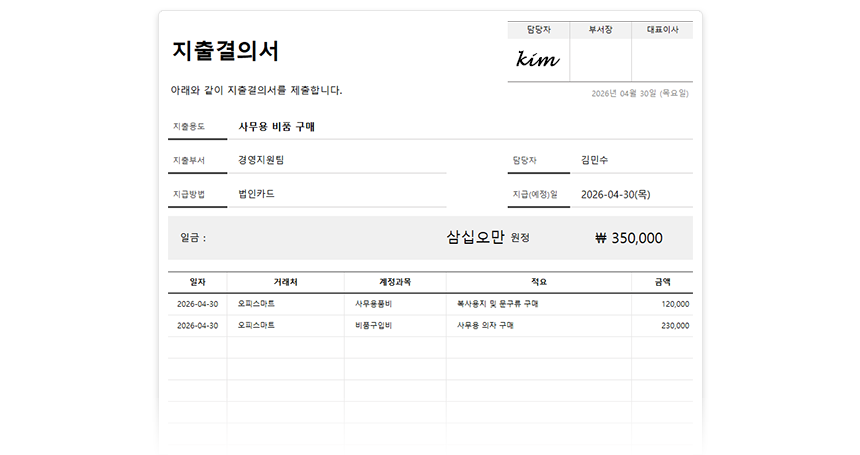The image size is (860, 455).
Task: Click the 지출결의서 title heading
Action: 225,50
